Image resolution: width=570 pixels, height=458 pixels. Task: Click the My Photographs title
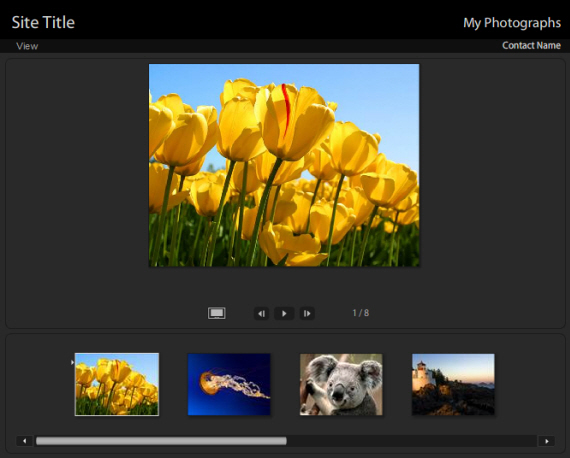tap(512, 23)
